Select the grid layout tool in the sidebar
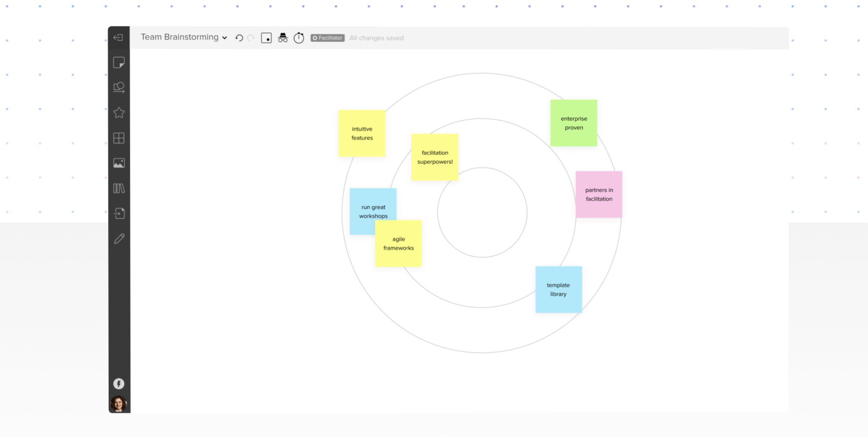The height and width of the screenshot is (437, 868). (119, 137)
